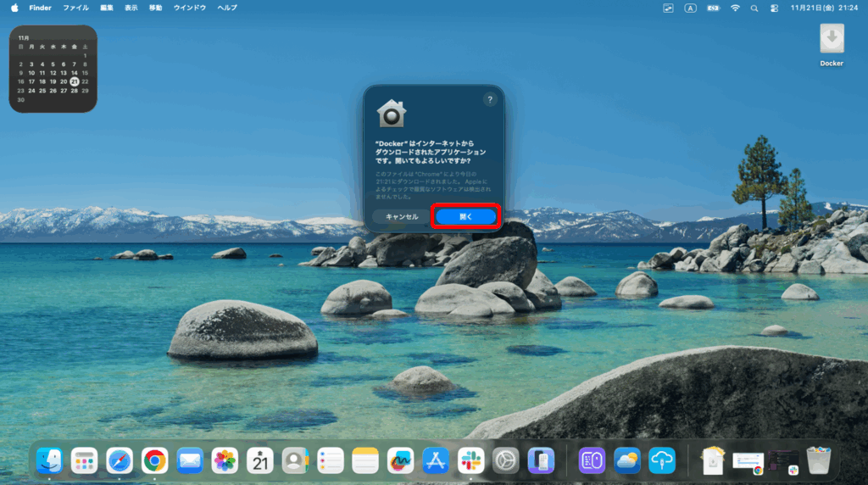Open Finder from the Dock
Screen dimensions: 868x485
tap(49, 460)
